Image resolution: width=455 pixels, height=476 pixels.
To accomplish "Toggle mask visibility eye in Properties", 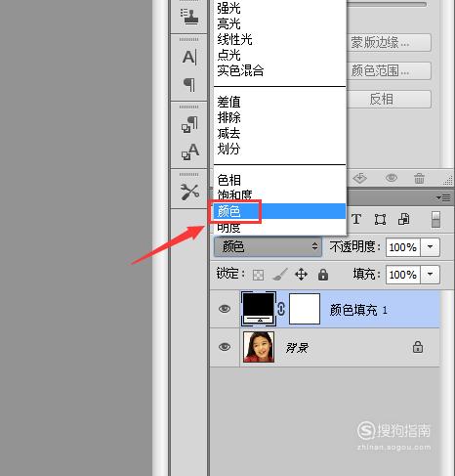I will [x=392, y=178].
